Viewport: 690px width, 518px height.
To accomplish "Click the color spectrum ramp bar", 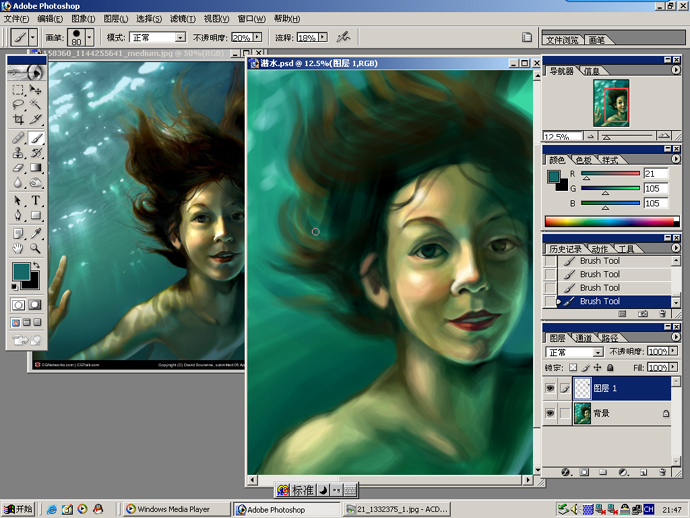I will [x=612, y=221].
